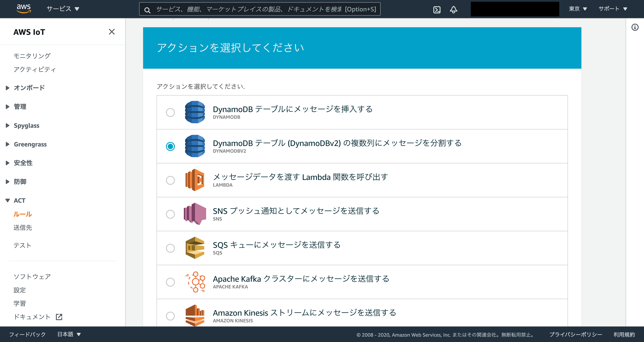Expand the 管理 section
The image size is (644, 342).
pyautogui.click(x=20, y=106)
